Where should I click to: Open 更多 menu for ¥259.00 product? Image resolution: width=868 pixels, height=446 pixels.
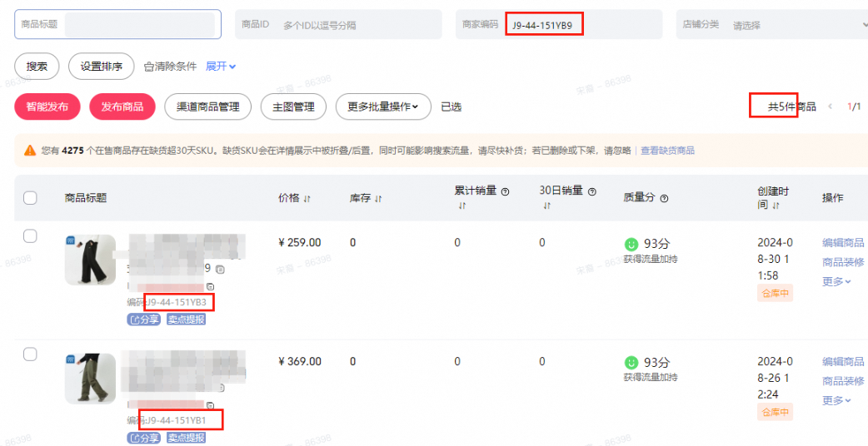(x=836, y=281)
